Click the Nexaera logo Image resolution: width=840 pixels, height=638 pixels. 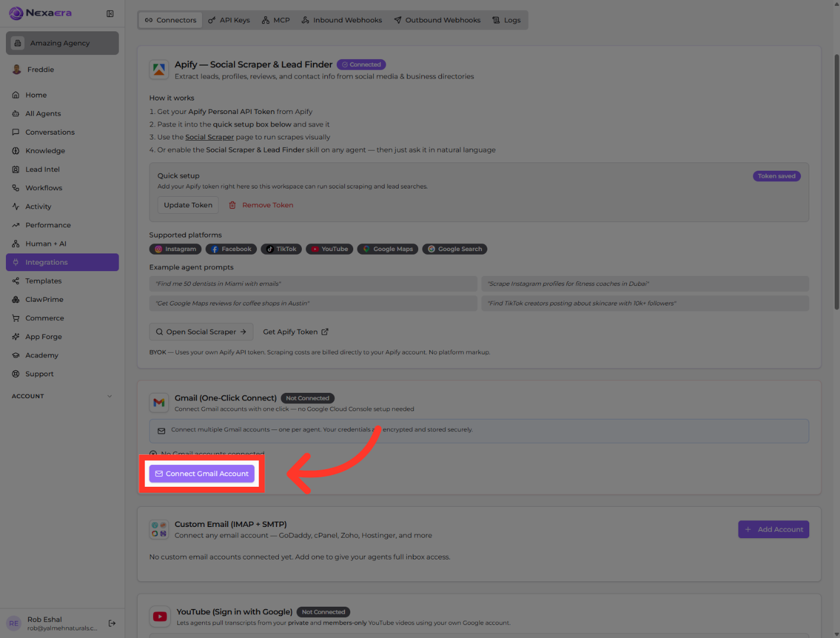pyautogui.click(x=40, y=13)
